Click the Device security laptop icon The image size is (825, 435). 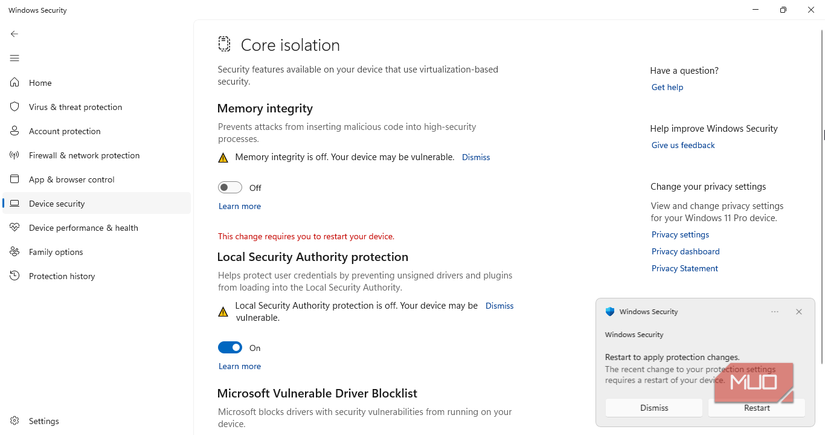[15, 203]
